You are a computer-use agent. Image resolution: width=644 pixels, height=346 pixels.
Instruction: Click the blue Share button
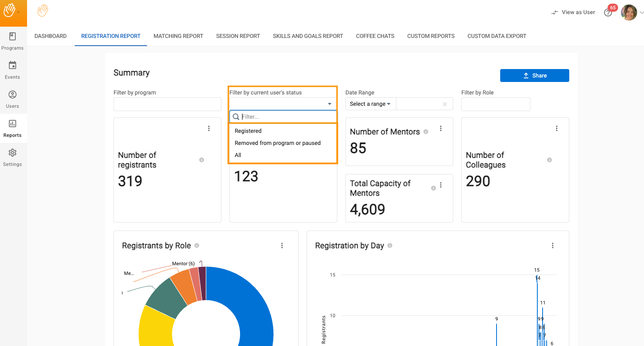(534, 75)
